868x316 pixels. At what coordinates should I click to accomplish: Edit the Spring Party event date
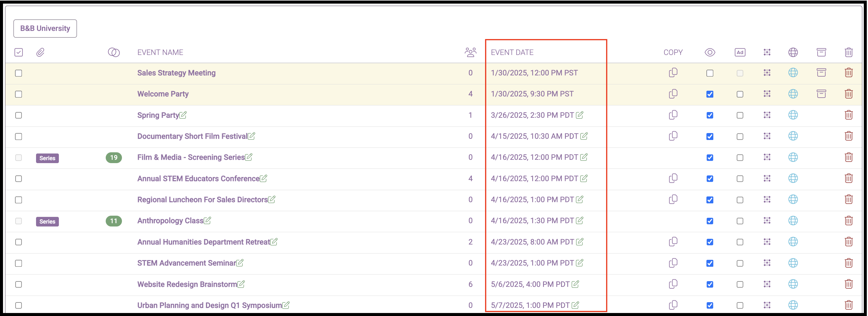pos(580,115)
